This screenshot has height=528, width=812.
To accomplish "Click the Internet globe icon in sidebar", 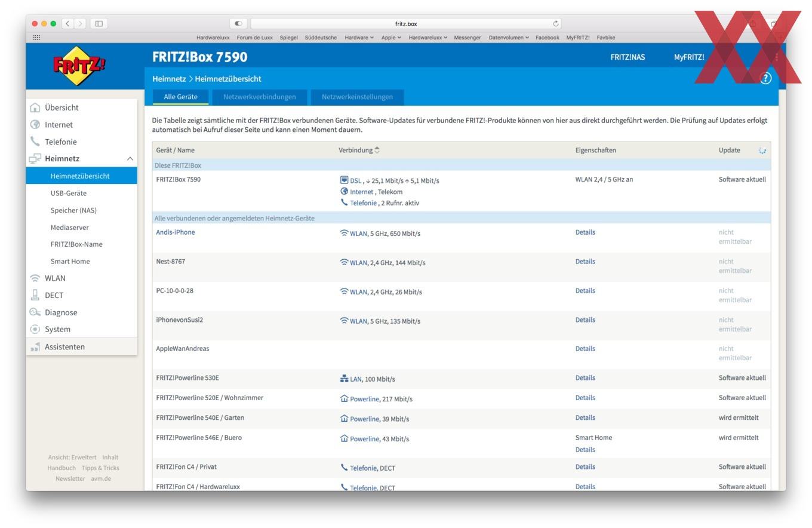I will 35,125.
